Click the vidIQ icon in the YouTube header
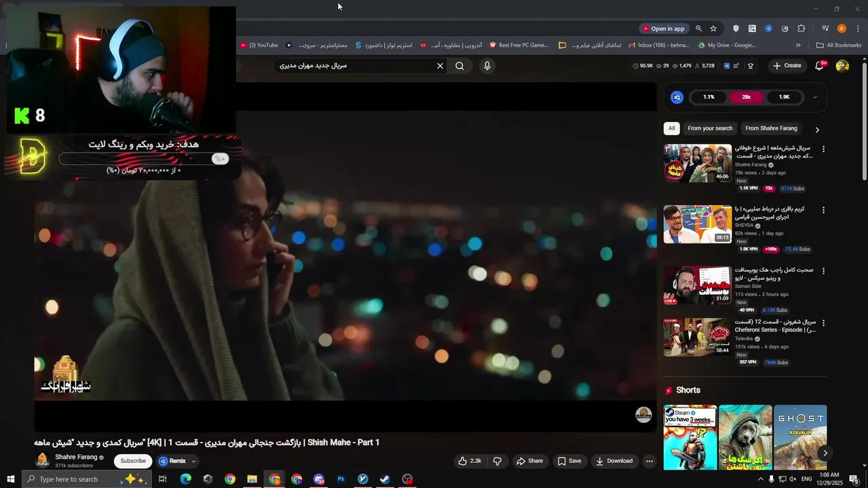Screen dimensions: 868x488 [726, 66]
